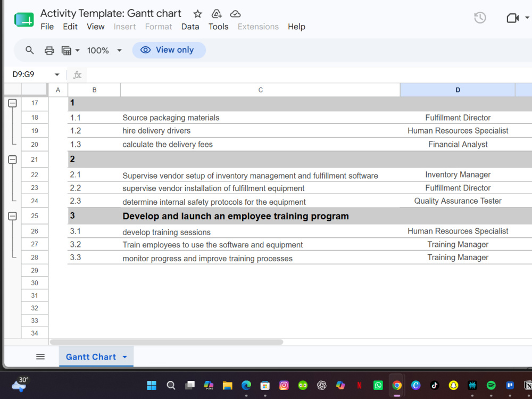Viewport: 532px width, 399px height.
Task: Open Netflix from taskbar
Action: tap(359, 385)
